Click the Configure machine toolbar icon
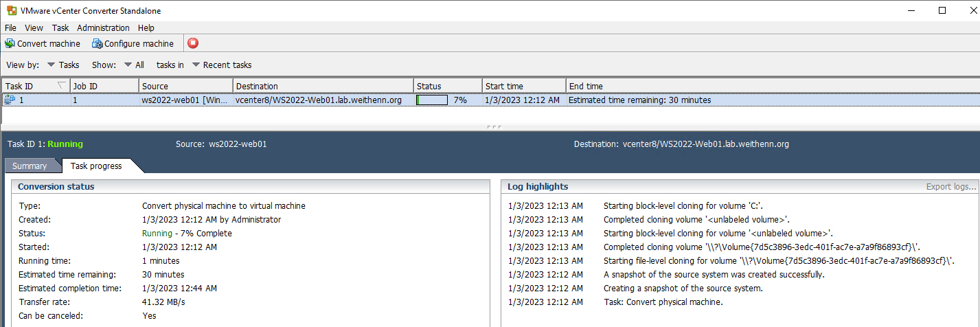 coord(97,43)
